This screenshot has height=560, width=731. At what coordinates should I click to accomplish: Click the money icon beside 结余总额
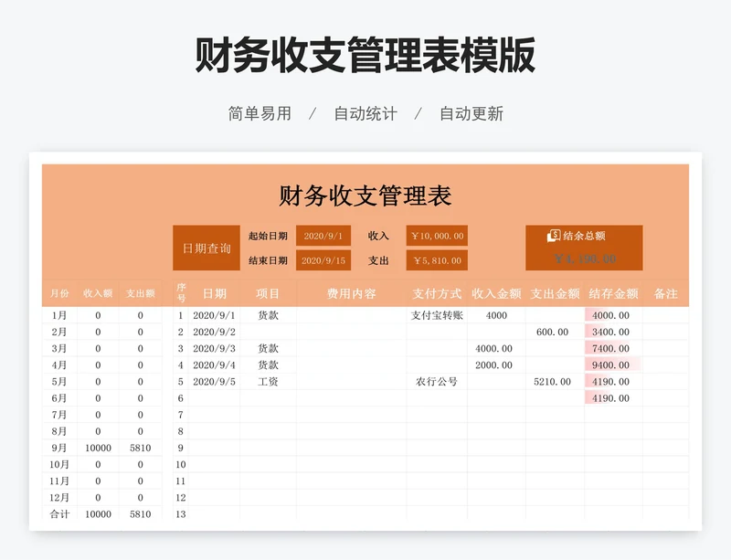pos(554,236)
